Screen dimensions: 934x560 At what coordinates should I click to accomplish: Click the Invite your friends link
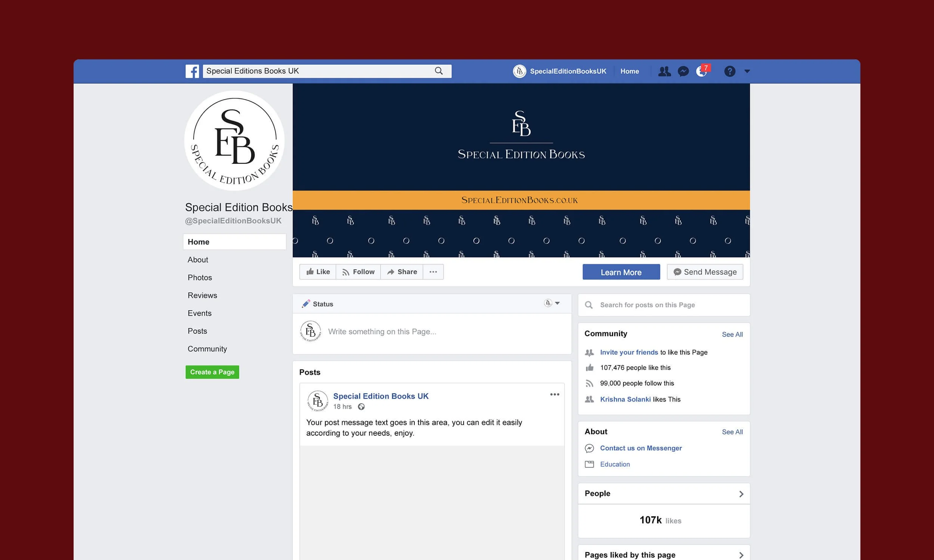pyautogui.click(x=629, y=352)
